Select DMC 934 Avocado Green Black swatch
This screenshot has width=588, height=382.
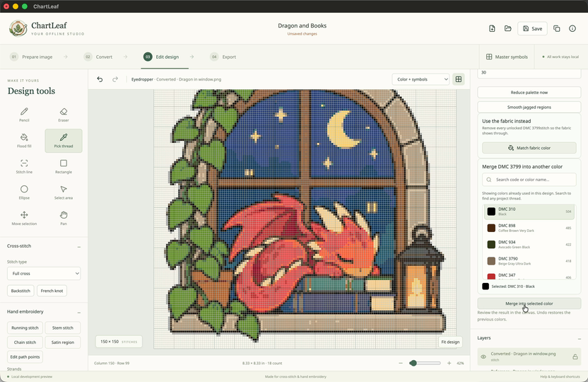529,244
